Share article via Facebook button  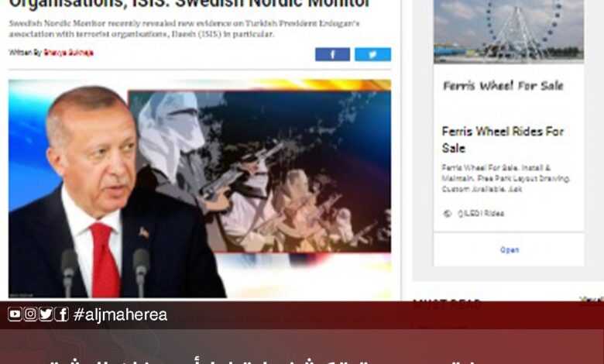tap(332, 54)
